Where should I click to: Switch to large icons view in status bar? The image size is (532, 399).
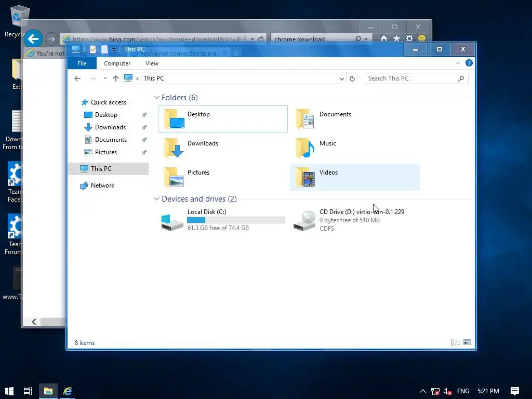click(467, 342)
